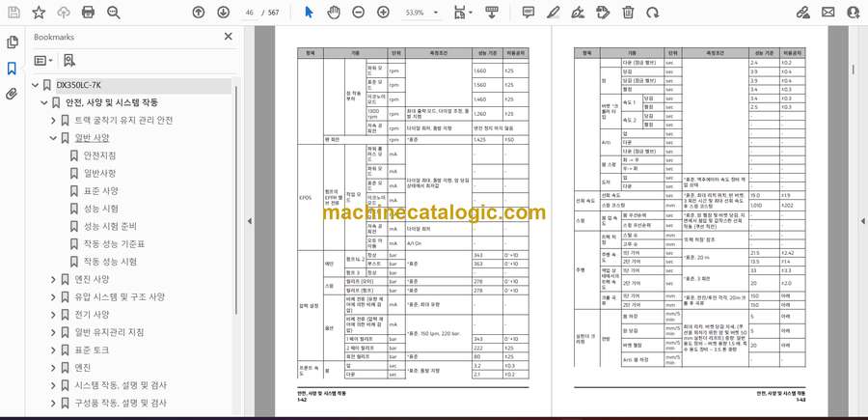Image resolution: width=868 pixels, height=420 pixels.
Task: Open the 표준 토크 bookmark
Action: [x=92, y=350]
